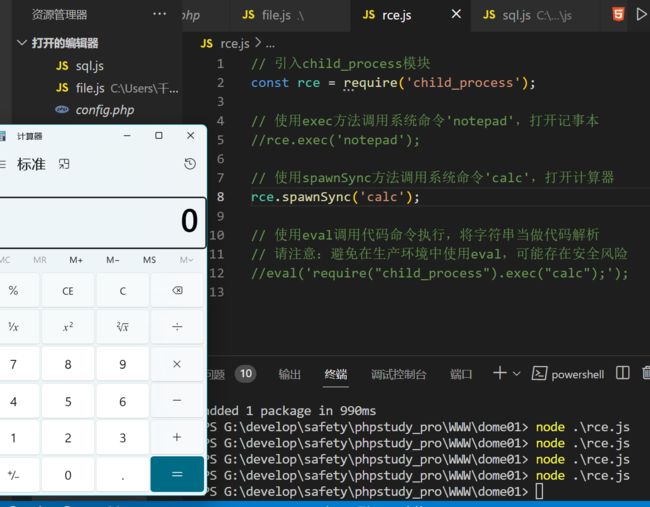Viewport: 650px width, 507px height.
Task: Run the code with the play icon
Action: pos(641,15)
